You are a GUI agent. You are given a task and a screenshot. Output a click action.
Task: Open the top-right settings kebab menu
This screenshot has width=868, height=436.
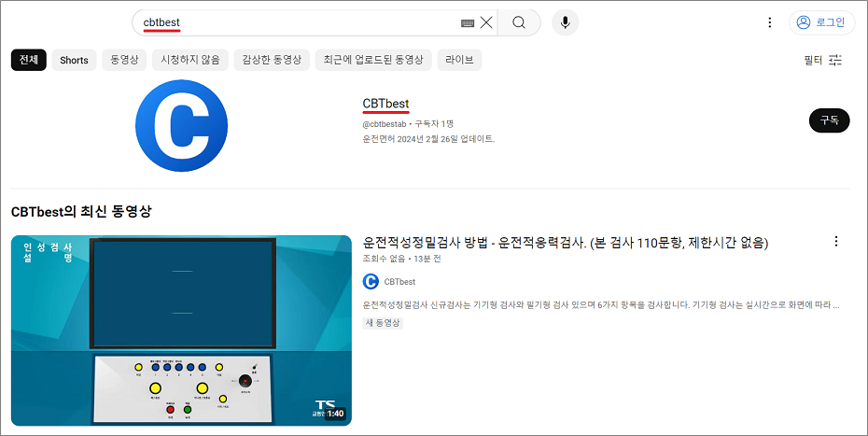click(769, 22)
